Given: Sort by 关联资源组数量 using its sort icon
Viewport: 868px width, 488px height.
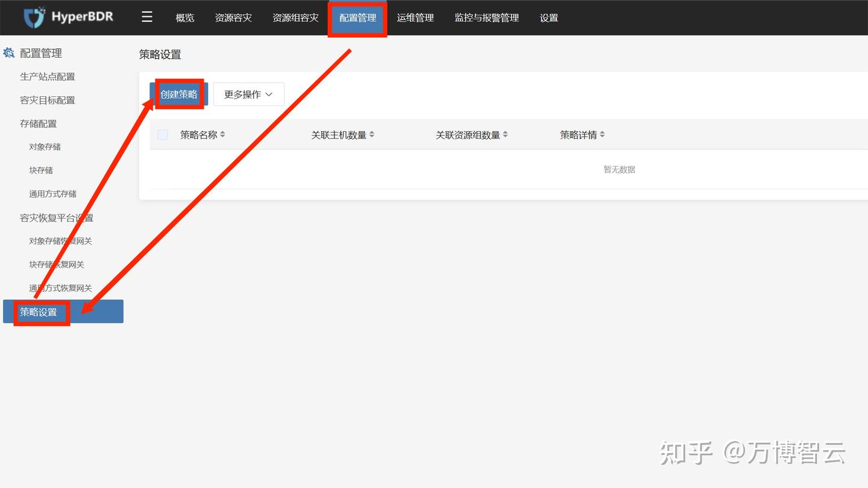Looking at the screenshot, I should (x=505, y=134).
